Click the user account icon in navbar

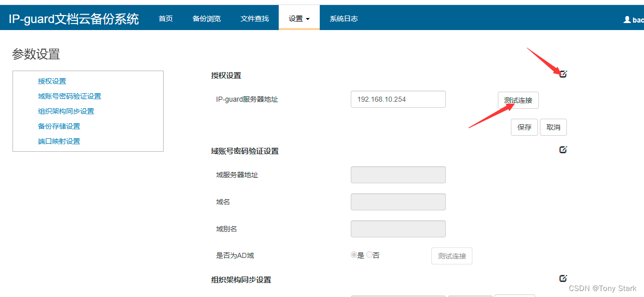(627, 20)
